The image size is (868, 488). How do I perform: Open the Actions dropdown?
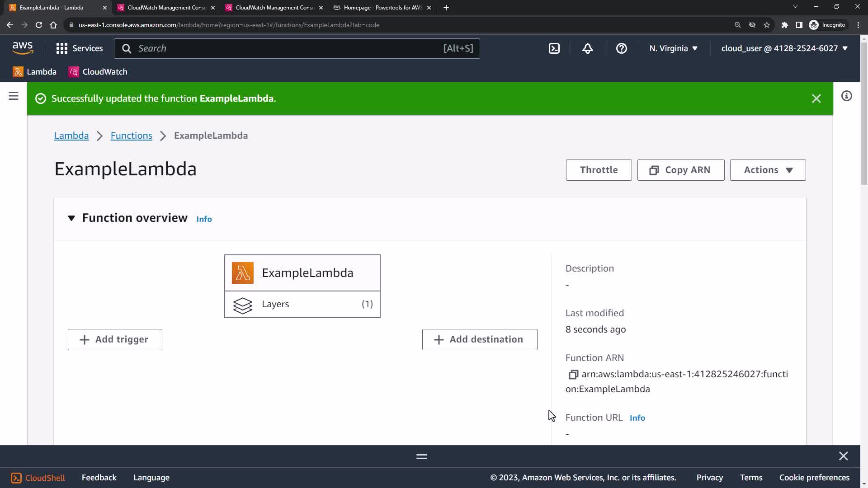click(x=768, y=170)
